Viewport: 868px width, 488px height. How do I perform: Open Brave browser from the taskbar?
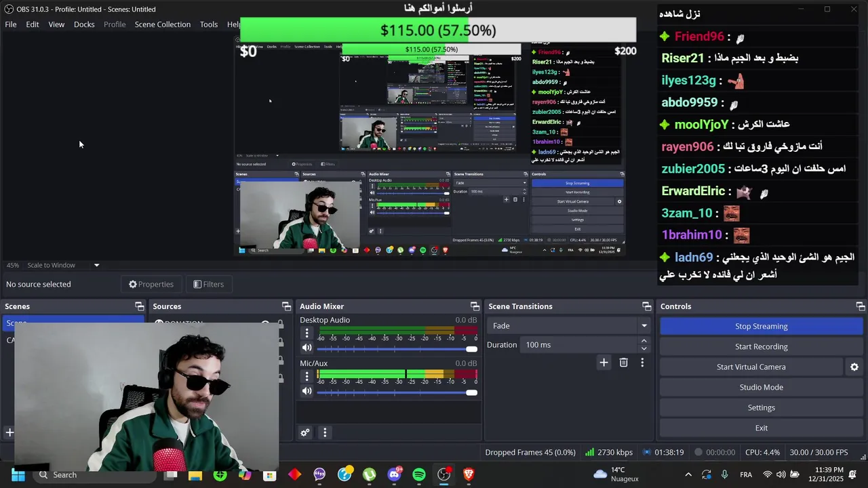click(469, 474)
